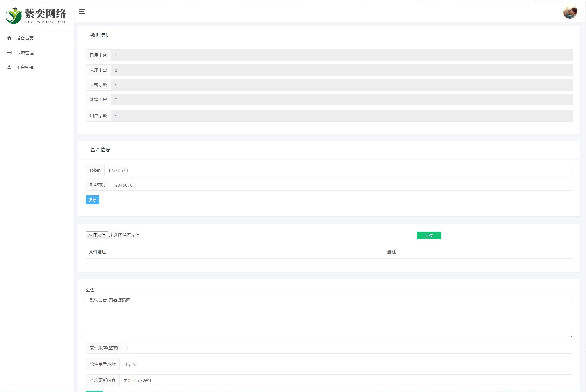Image resolution: width=586 pixels, height=392 pixels.
Task: Open 后台首页 in the sidebar
Action: point(25,38)
